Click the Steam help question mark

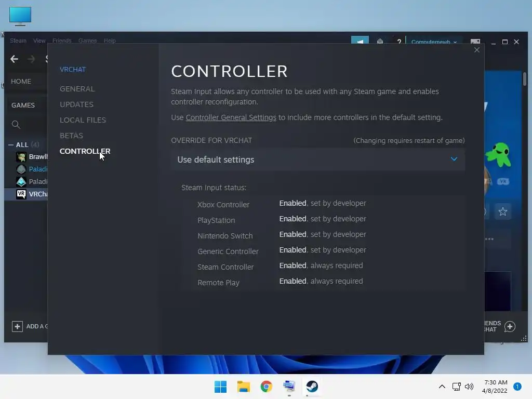coord(399,41)
